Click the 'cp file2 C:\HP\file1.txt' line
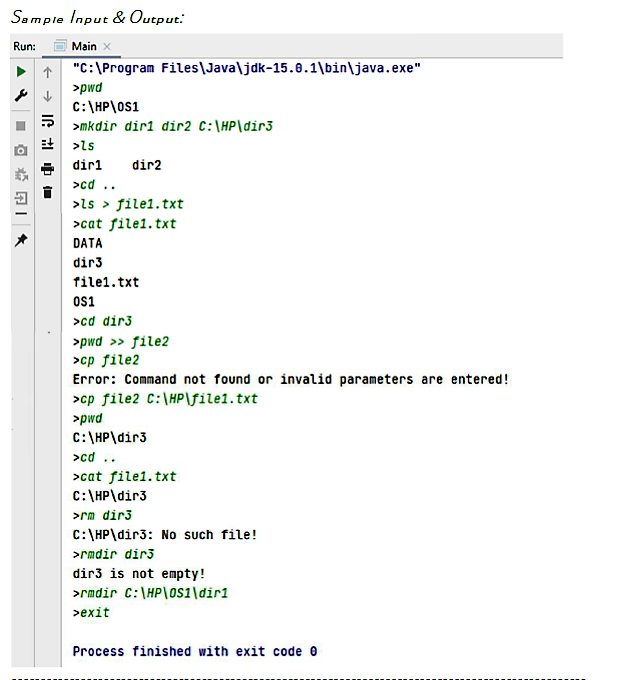 point(165,399)
